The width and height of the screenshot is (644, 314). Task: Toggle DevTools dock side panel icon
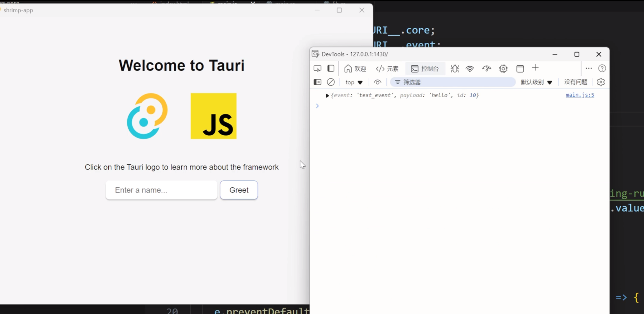(x=331, y=69)
